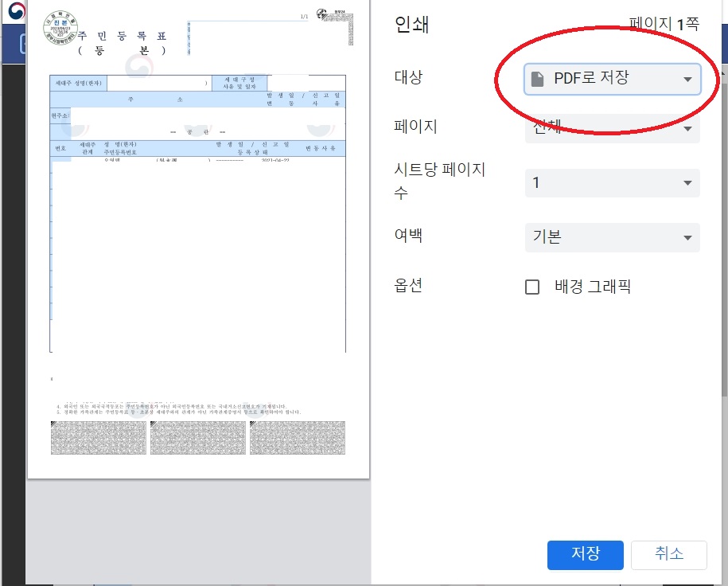The width and height of the screenshot is (728, 586).
Task: Click the middle barcode image at document bottom
Action: point(198,437)
